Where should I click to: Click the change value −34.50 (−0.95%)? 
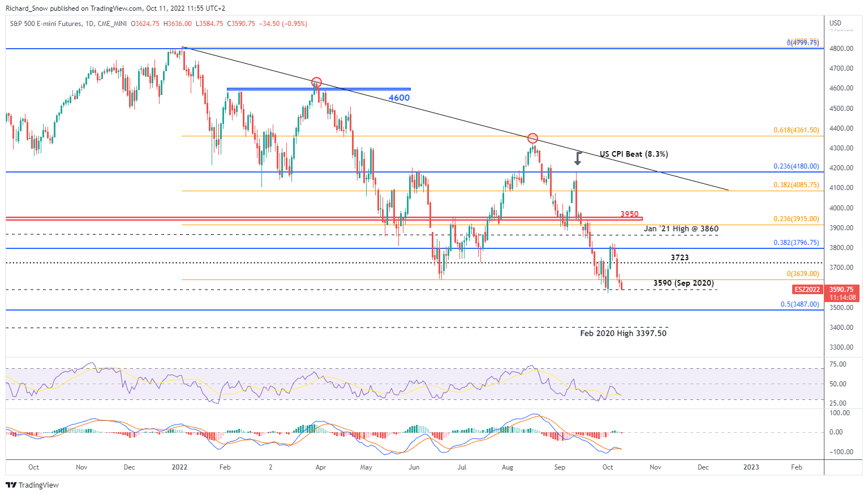coord(283,24)
